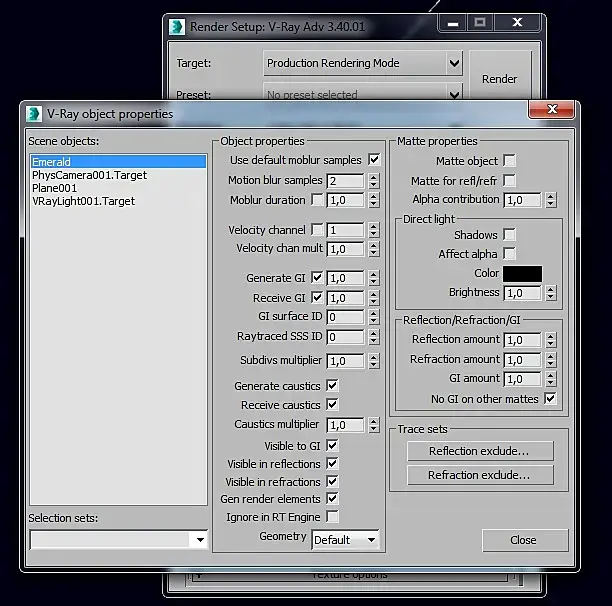The height and width of the screenshot is (606, 612).
Task: Click the Alpha contribution spinner
Action: [551, 200]
